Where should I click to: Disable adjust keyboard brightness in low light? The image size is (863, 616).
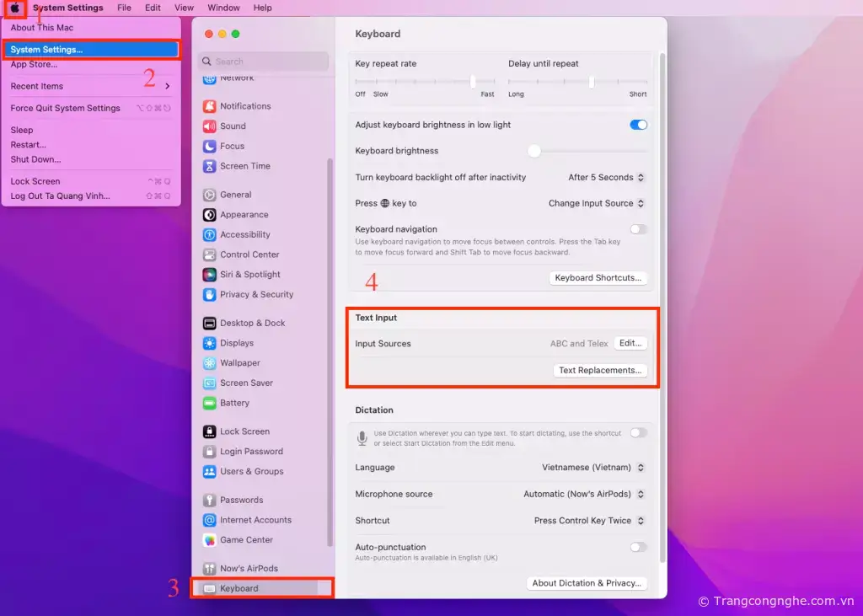coord(638,125)
